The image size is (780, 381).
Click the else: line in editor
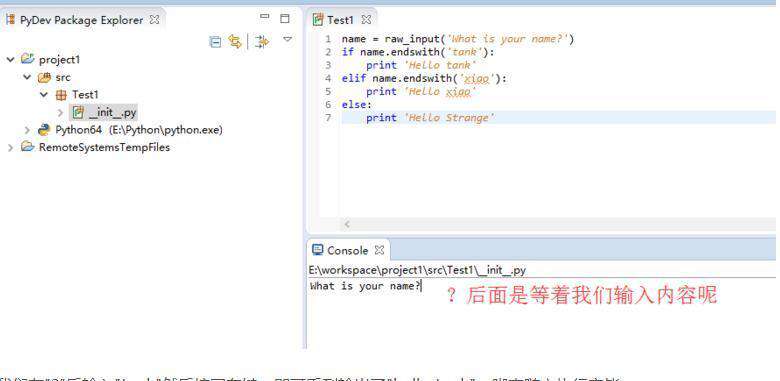click(x=357, y=104)
